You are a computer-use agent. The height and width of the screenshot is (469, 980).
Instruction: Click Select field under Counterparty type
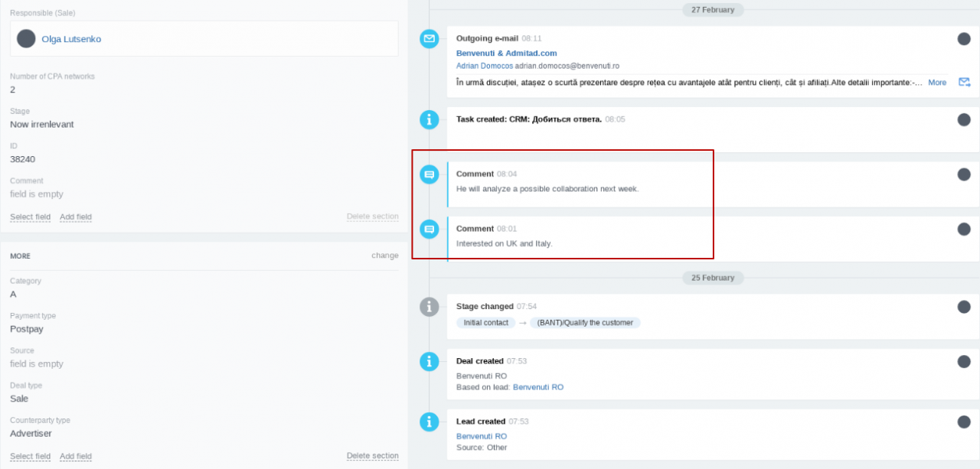click(x=31, y=457)
